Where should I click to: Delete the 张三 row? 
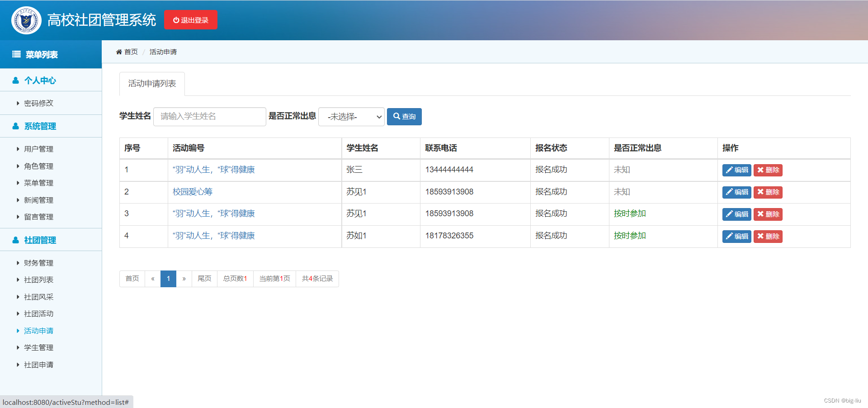(768, 170)
